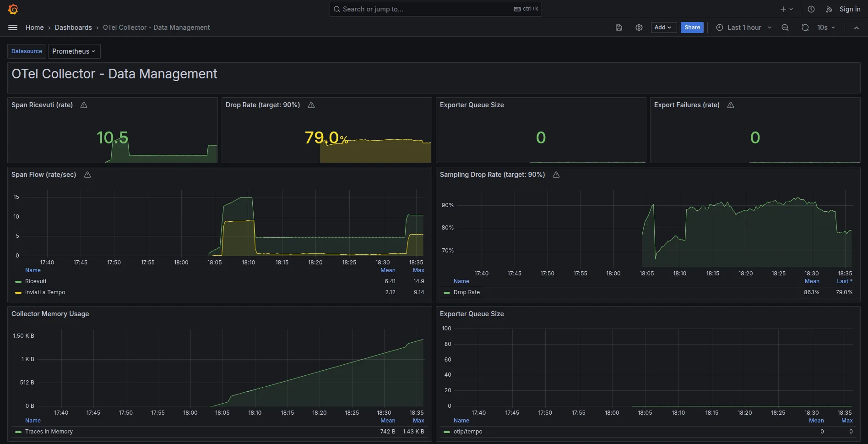Save the dashboard using the floppy disk icon
Screen dimensions: 868x444
(618, 27)
